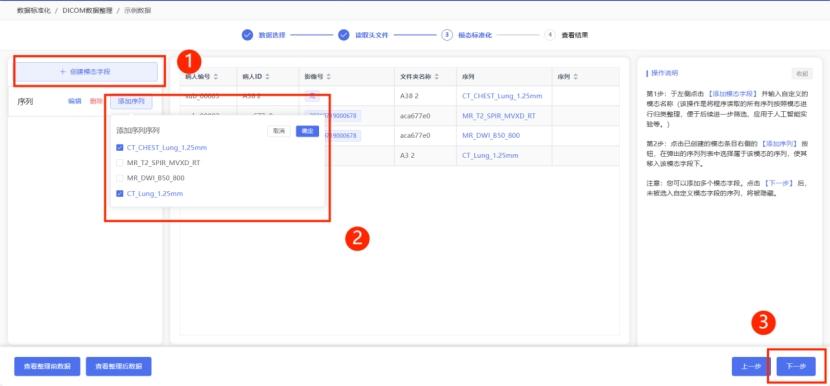Check MR_DWI_B50_800 checkbox in popup
The width and height of the screenshot is (830, 386).
tap(120, 178)
